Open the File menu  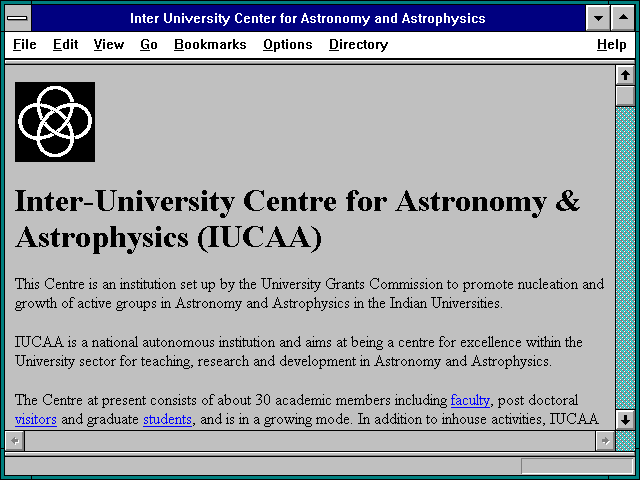pos(24,44)
